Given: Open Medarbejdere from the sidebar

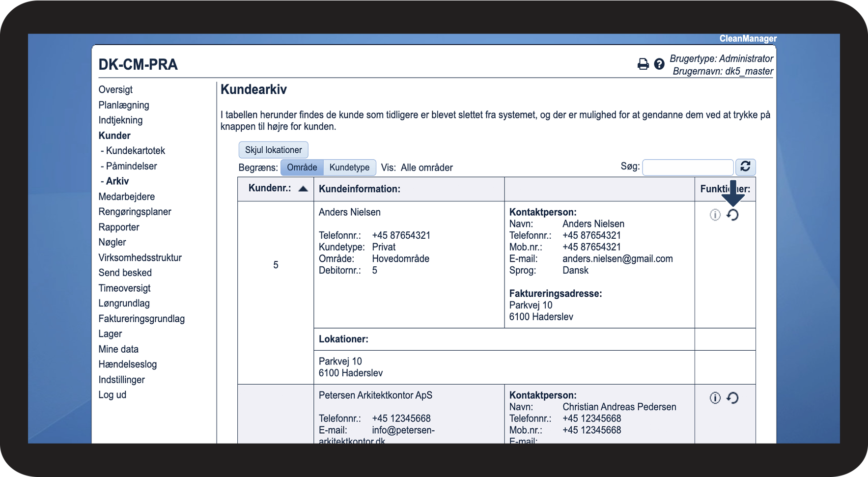Looking at the screenshot, I should [x=126, y=196].
